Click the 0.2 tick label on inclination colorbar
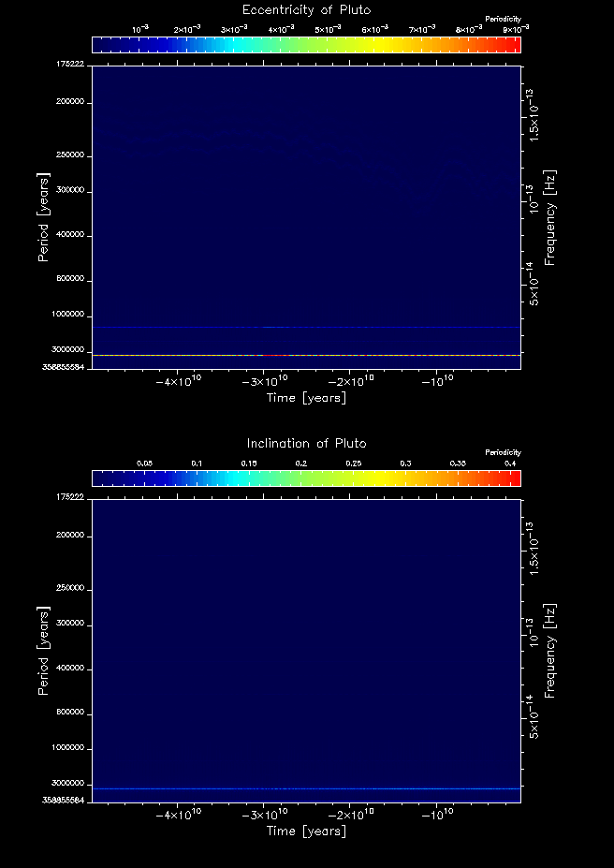This screenshot has width=614, height=868. tap(301, 463)
